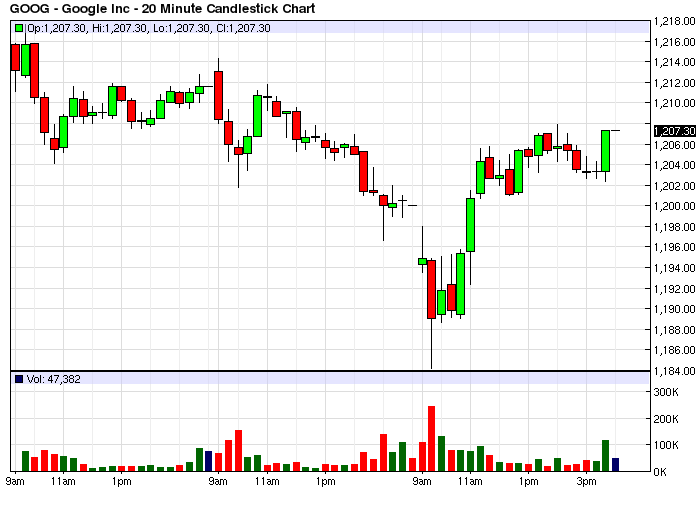This screenshot has width=700, height=512.
Task: Click the 1,212.00 price axis label
Action: [x=675, y=83]
